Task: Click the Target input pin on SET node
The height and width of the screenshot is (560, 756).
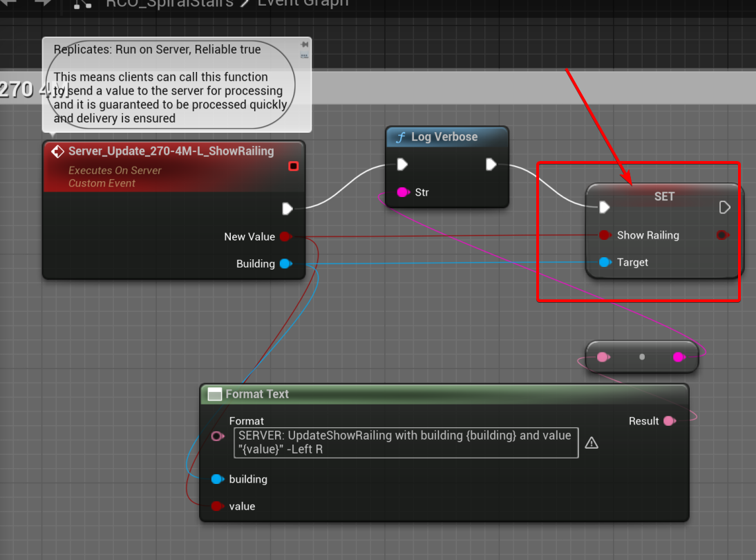Action: pos(605,262)
